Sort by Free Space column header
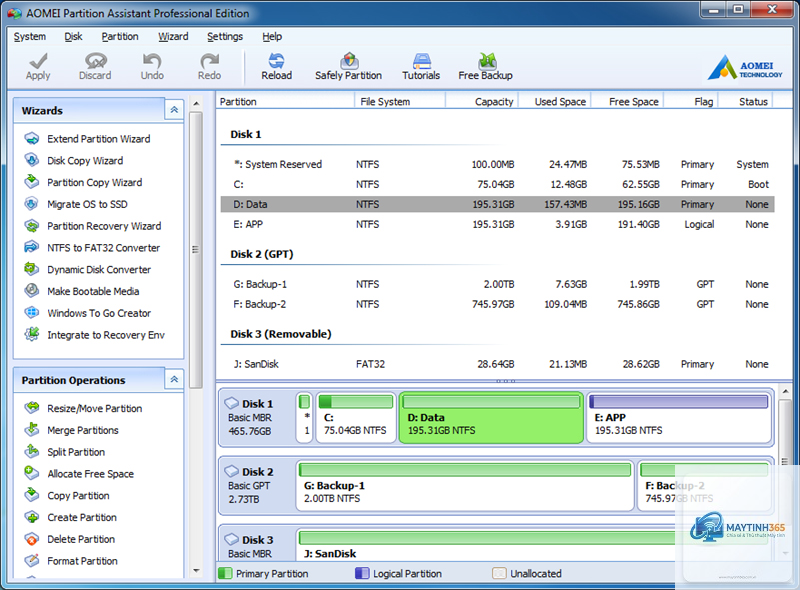This screenshot has width=800, height=590. point(628,101)
